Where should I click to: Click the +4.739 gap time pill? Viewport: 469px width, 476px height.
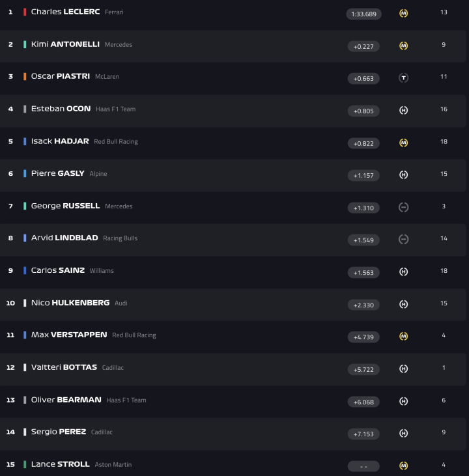pyautogui.click(x=363, y=337)
